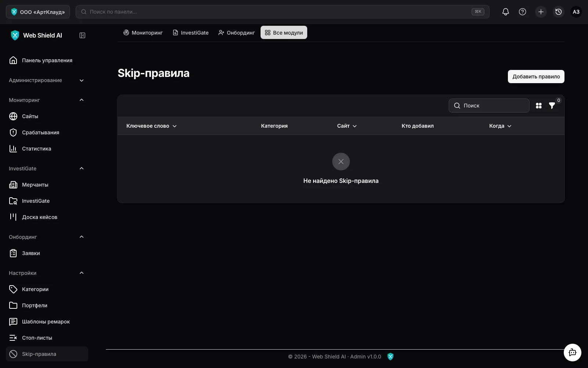
Task: Click empty-state X circle icon
Action: coord(341,162)
